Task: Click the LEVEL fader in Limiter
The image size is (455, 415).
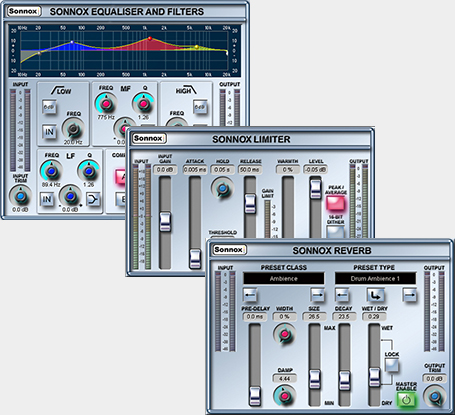Action: click(315, 189)
